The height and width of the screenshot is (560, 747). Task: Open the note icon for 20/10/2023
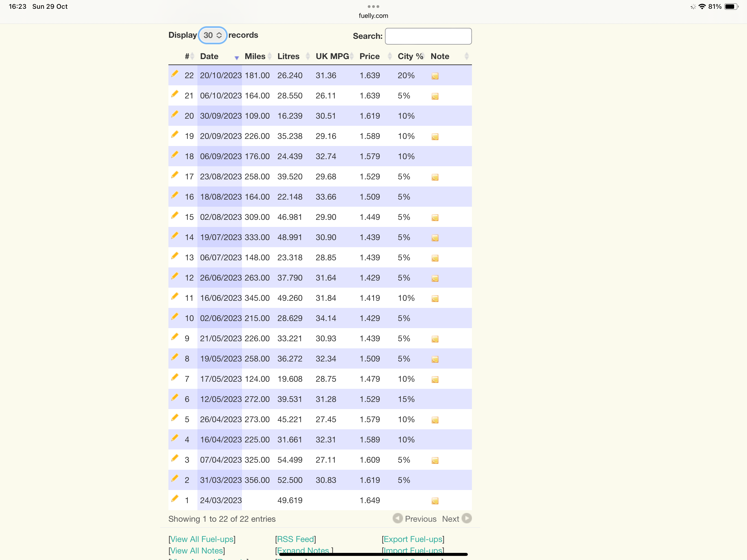click(x=435, y=76)
